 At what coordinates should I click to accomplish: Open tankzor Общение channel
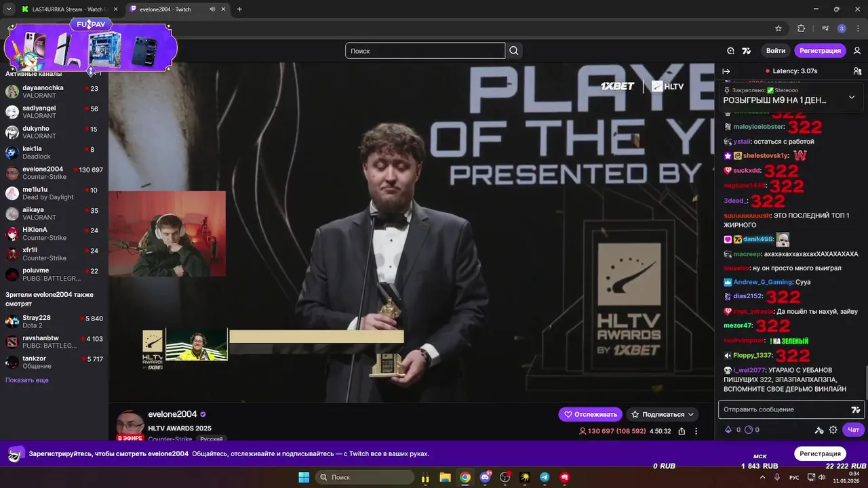click(54, 362)
